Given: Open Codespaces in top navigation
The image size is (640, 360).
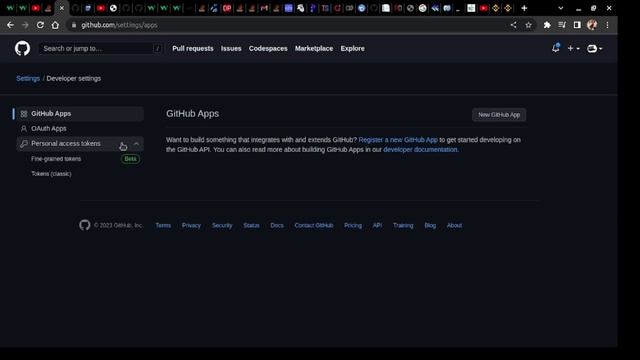Looking at the screenshot, I should point(268,49).
